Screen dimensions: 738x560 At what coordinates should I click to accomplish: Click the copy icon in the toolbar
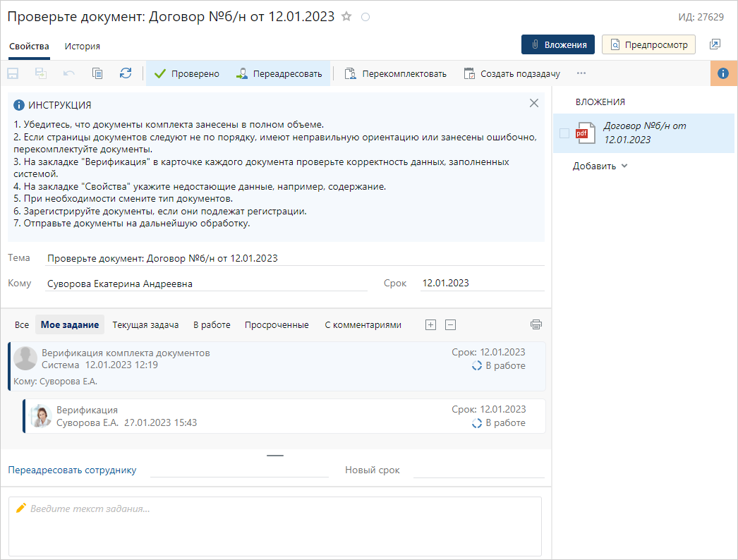[x=97, y=73]
